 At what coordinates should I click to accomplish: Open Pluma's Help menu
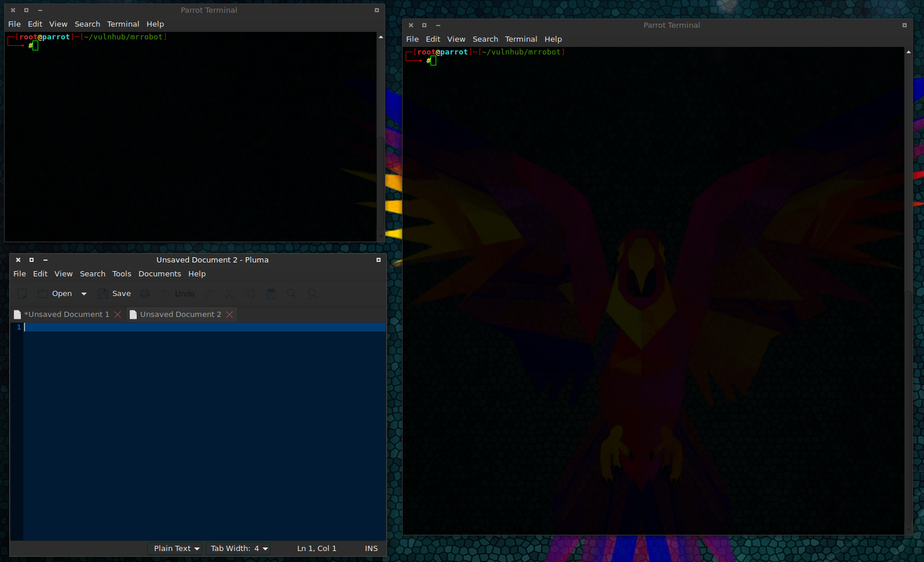(197, 274)
